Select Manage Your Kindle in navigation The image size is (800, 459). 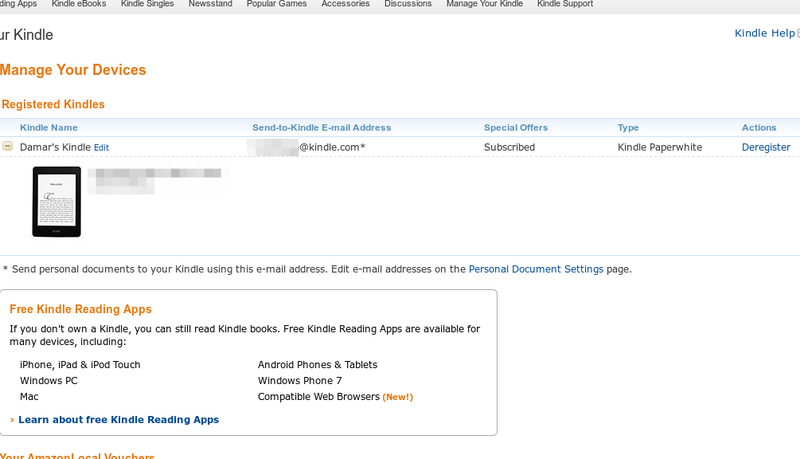tap(484, 4)
